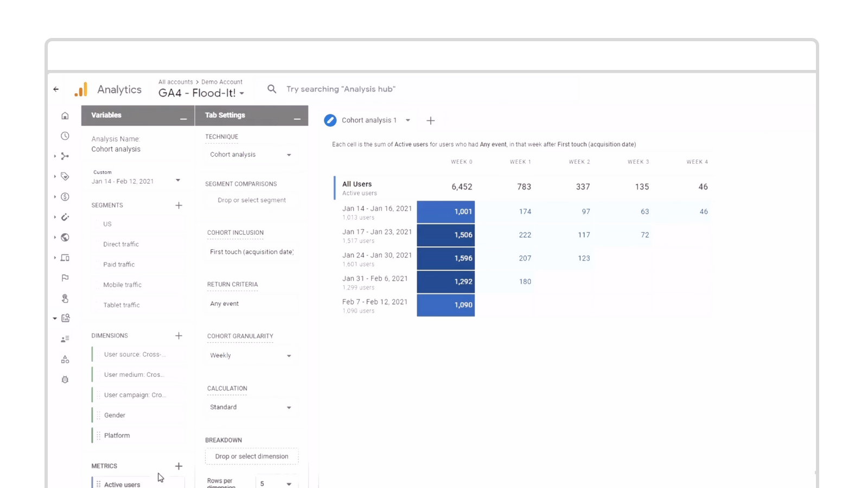Viewport: 868px width, 488px height.
Task: Click the dark blue 1,506 cohort cell
Action: click(x=445, y=235)
